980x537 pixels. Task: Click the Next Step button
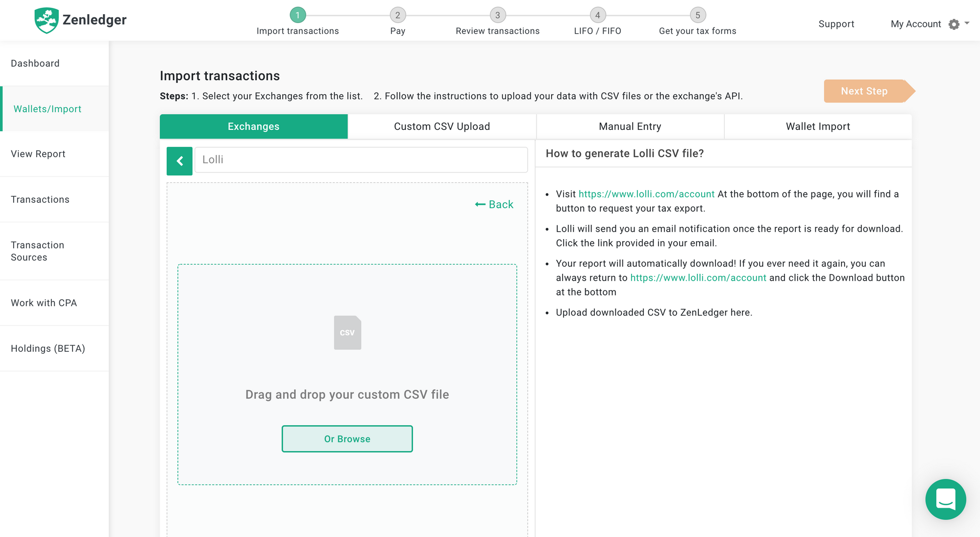[x=869, y=91]
